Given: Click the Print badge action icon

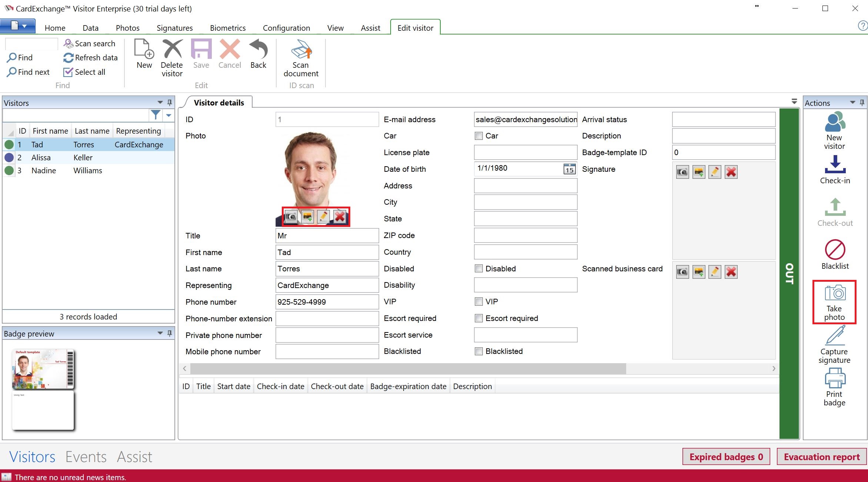Looking at the screenshot, I should (835, 378).
